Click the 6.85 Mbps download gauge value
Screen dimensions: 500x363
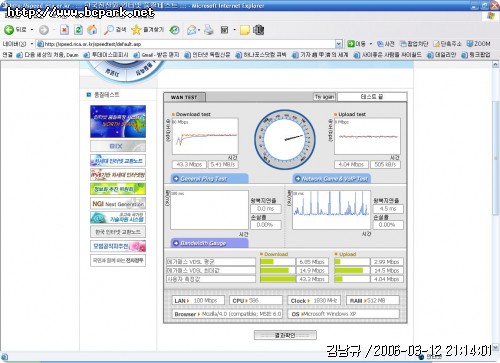(312, 262)
